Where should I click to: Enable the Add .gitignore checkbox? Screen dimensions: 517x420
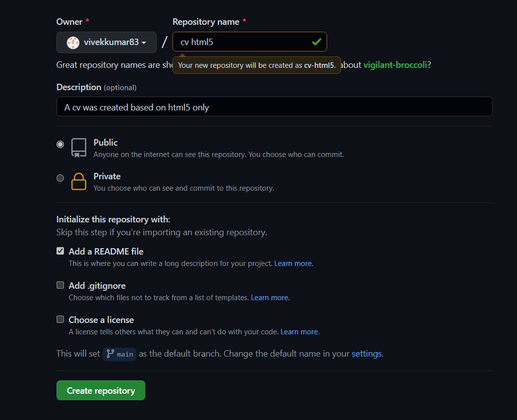[60, 285]
